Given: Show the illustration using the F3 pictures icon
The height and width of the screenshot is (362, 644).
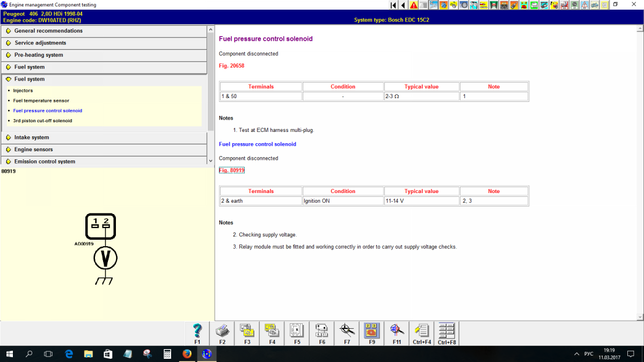Looking at the screenshot, I should coord(247,333).
